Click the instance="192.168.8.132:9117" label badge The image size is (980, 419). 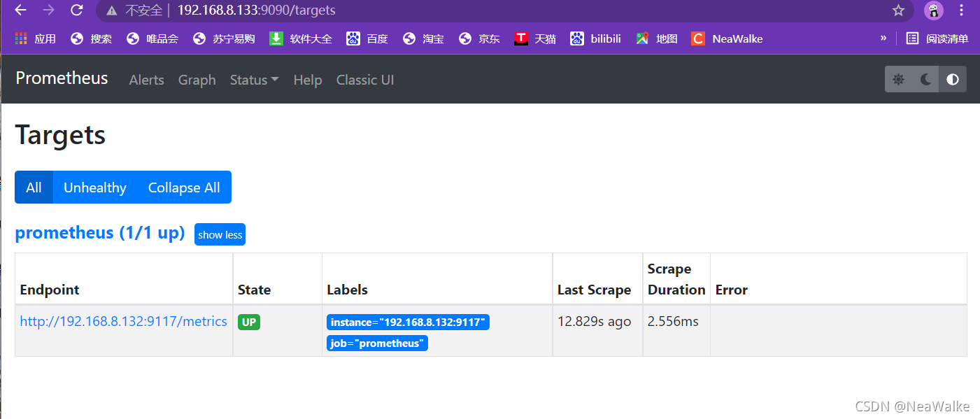[409, 322]
